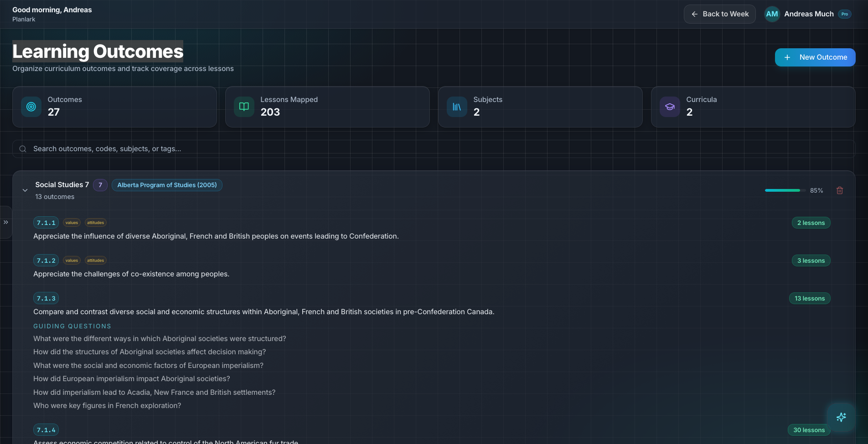Open the Andreas Much account menu
This screenshot has height=444, width=868.
tap(808, 14)
